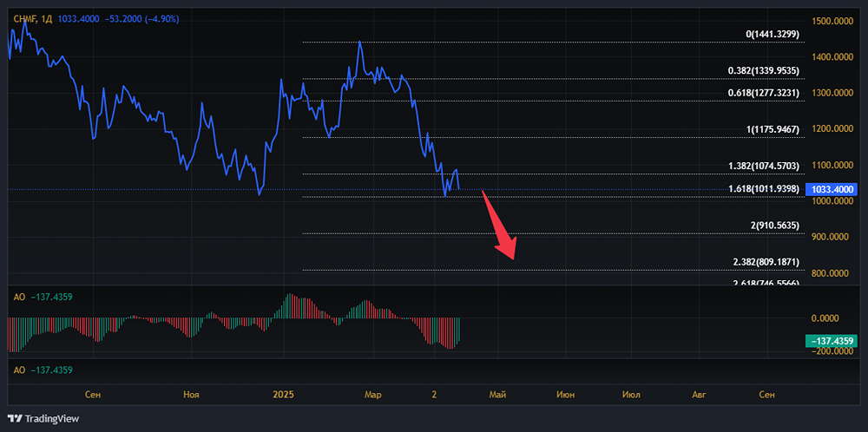Click the blue current price tag 1033.4000
The height and width of the screenshot is (432, 868).
[x=831, y=188]
